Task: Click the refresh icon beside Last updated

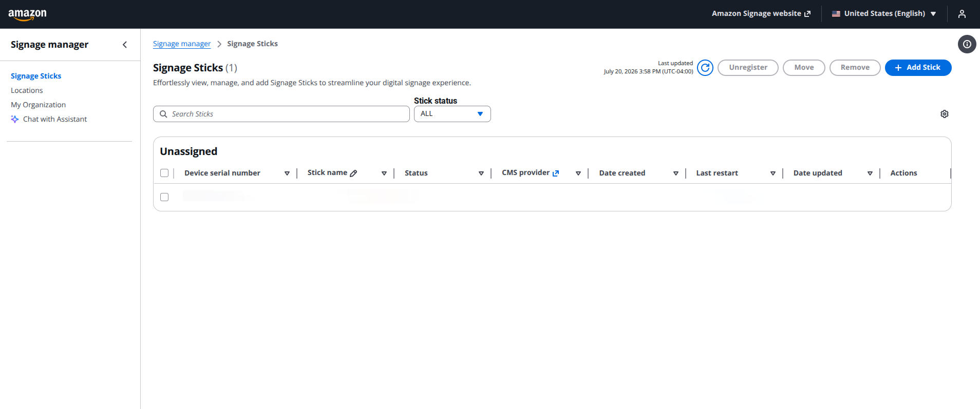Action: [x=705, y=68]
